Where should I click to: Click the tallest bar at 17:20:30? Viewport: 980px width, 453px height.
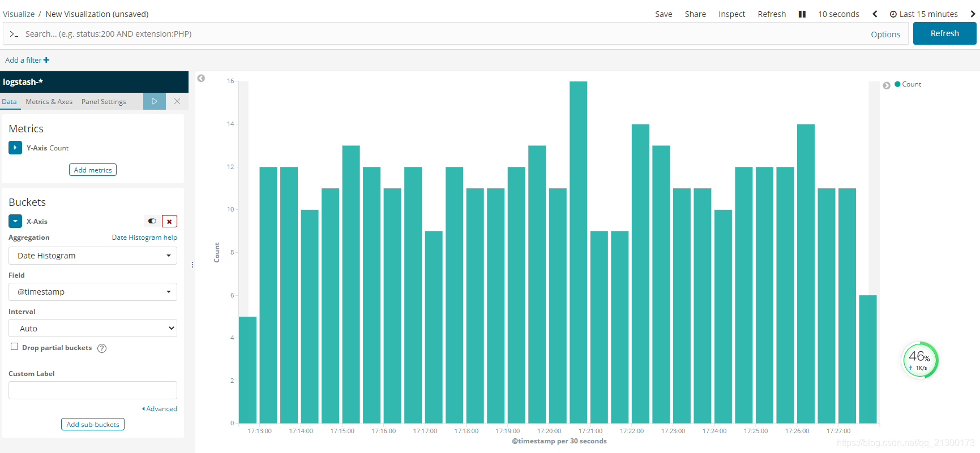click(x=578, y=252)
